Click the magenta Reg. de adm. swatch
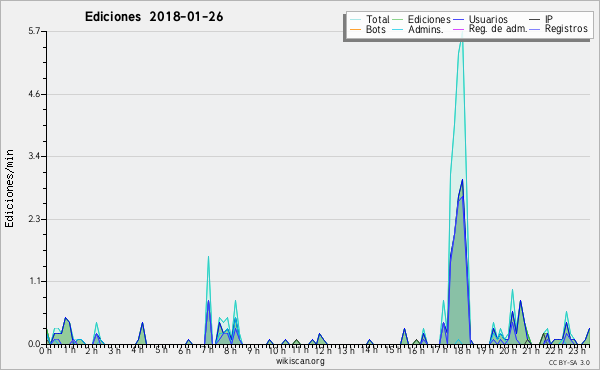This screenshot has width=600, height=370. 458,29
